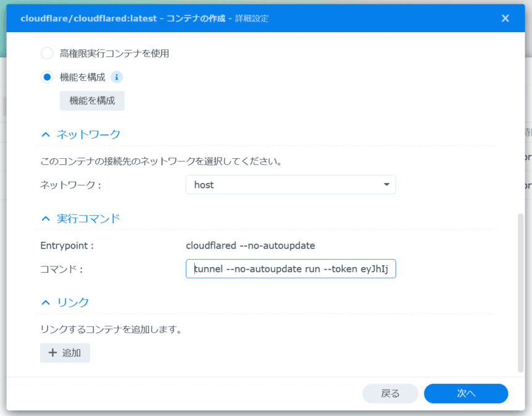Close the コンテナの作成 dialog with the X
This screenshot has height=416, width=532.
click(x=505, y=18)
